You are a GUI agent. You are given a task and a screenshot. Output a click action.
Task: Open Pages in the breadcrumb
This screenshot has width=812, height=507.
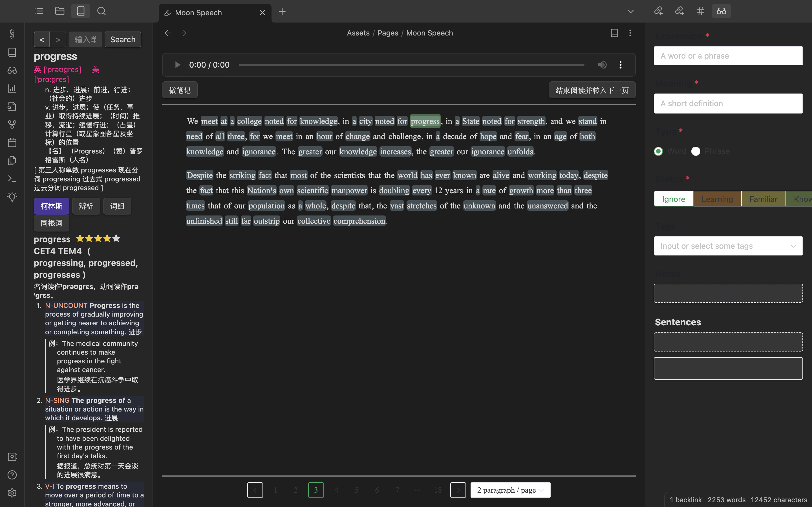(388, 32)
